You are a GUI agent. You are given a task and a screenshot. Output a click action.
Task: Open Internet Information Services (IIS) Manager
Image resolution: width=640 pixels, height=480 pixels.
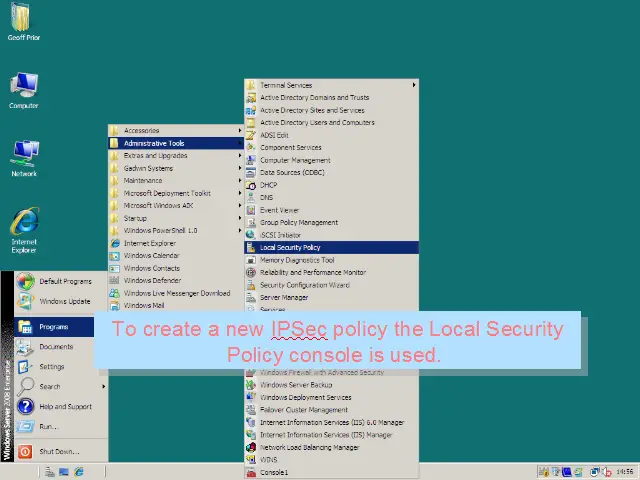(x=331, y=435)
